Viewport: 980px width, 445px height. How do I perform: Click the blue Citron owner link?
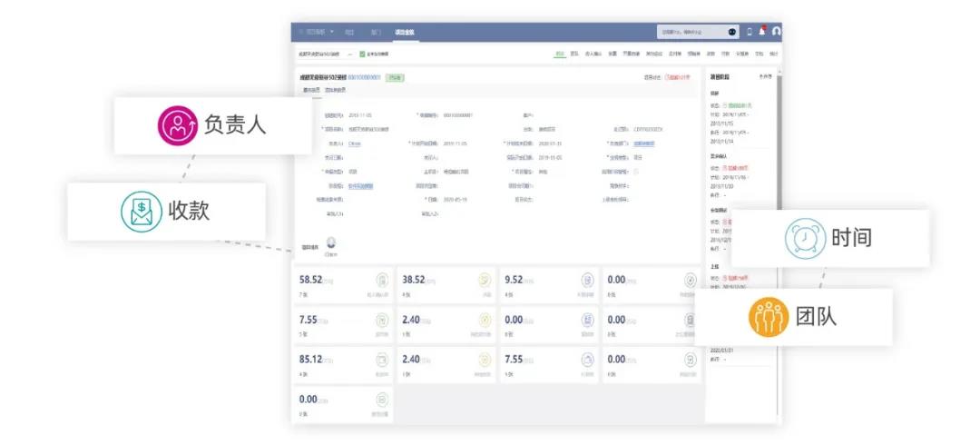click(x=355, y=143)
